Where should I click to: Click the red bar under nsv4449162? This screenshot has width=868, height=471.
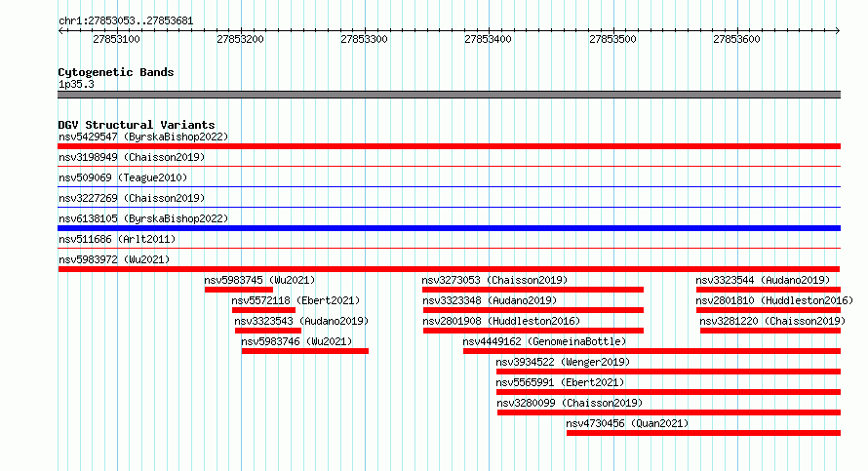[x=651, y=351]
